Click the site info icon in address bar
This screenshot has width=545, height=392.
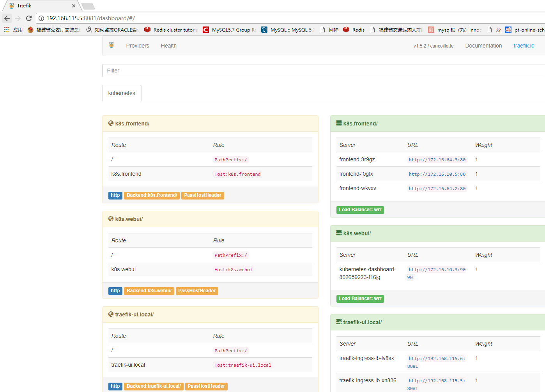coord(41,18)
